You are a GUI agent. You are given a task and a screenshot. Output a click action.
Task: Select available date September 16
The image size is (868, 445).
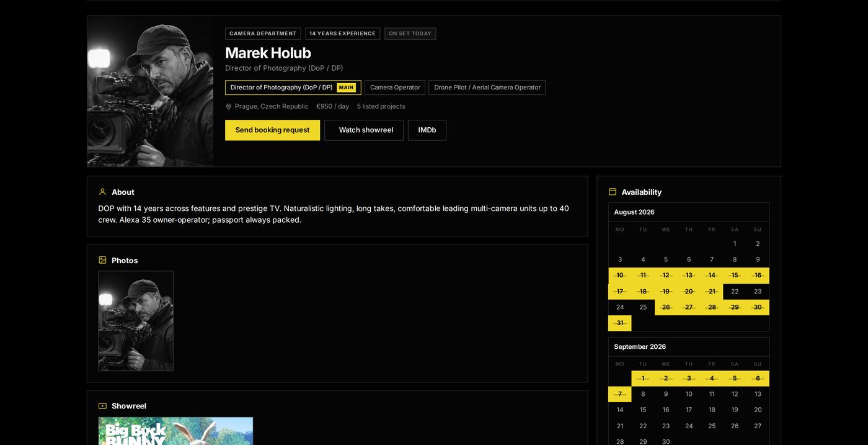click(x=666, y=410)
